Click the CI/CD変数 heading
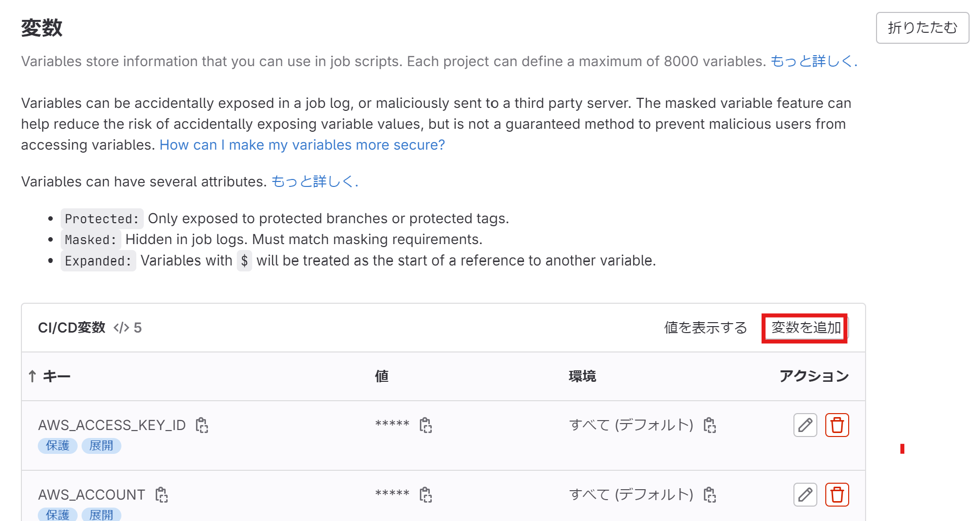 tap(72, 328)
